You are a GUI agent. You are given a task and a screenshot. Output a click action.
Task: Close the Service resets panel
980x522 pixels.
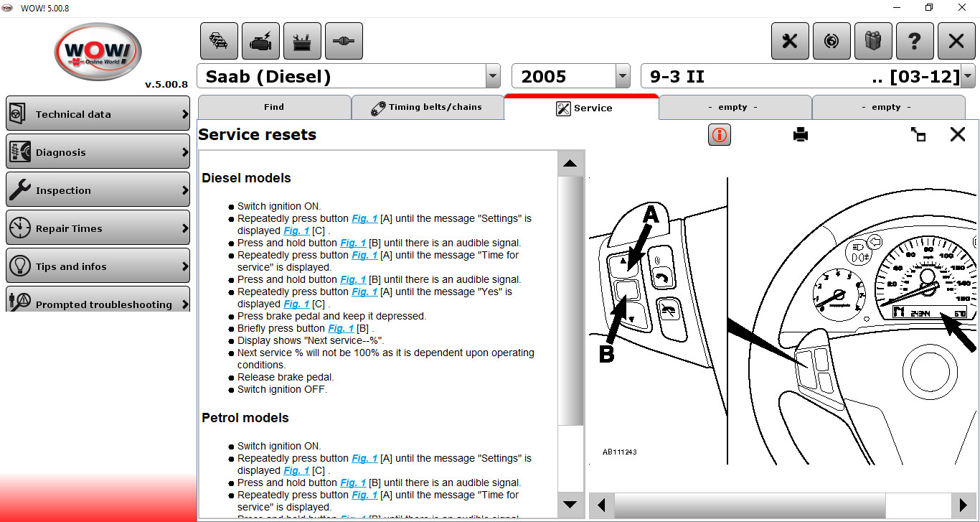coord(958,134)
